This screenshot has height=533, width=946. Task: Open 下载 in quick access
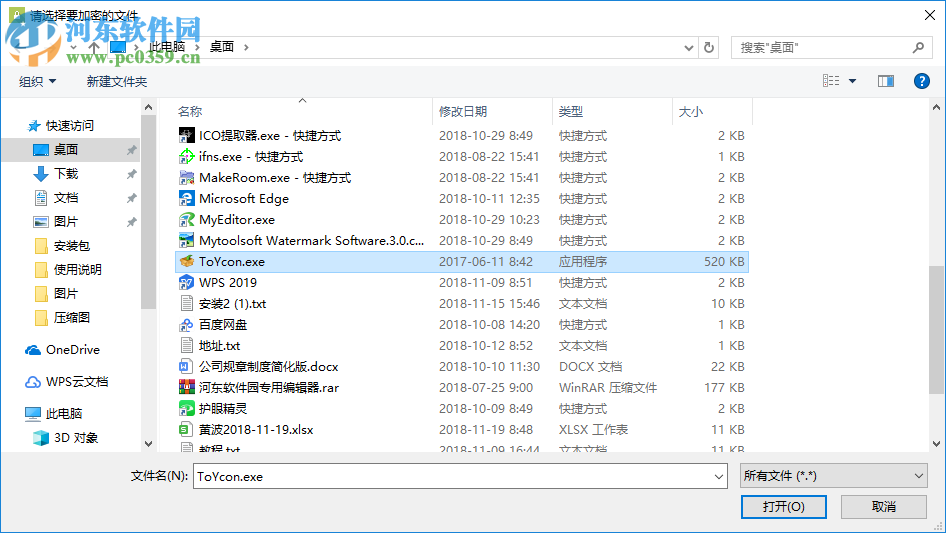click(x=56, y=174)
